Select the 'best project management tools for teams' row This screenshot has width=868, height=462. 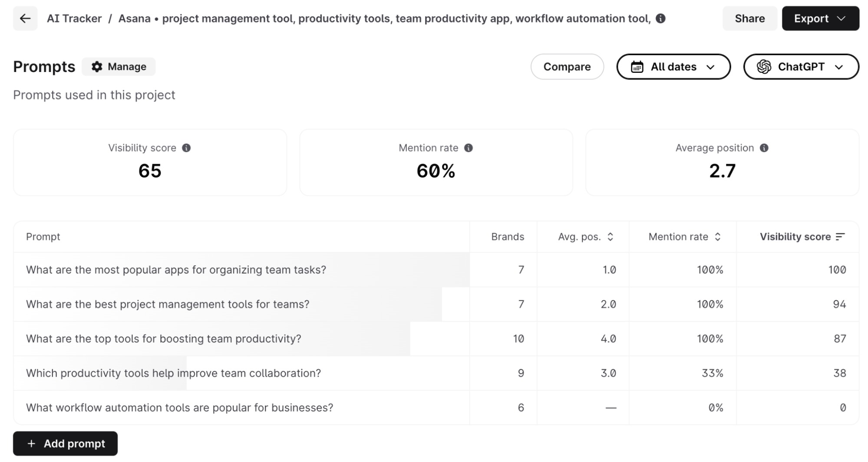click(168, 304)
